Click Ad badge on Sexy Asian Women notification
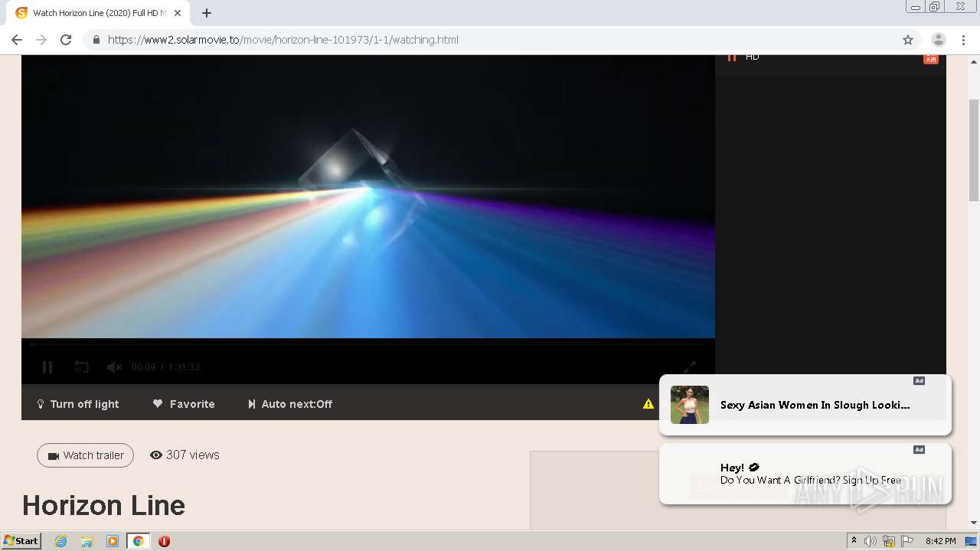Viewport: 980px width, 551px height. coord(919,381)
